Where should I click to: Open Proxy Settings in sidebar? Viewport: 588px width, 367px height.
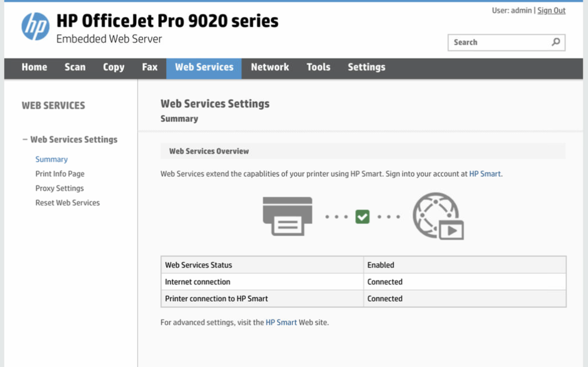[60, 188]
